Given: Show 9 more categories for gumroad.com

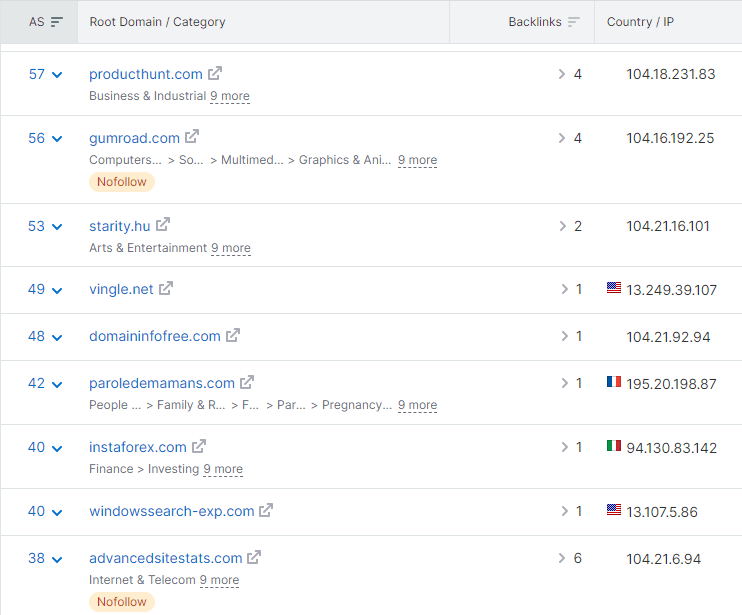Looking at the screenshot, I should [x=417, y=160].
